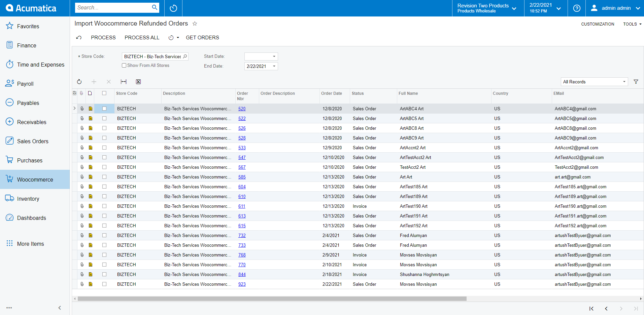
Task: Select checkbox for order 567 row
Action: [104, 167]
